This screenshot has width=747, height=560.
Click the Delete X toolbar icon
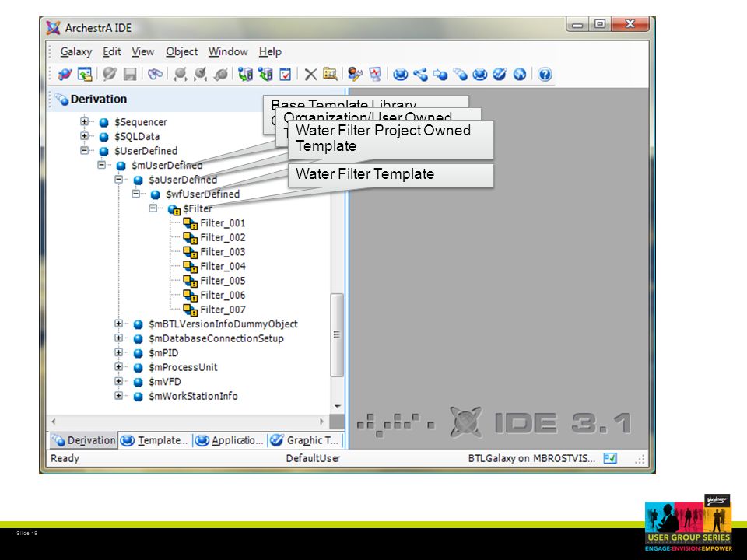(310, 75)
